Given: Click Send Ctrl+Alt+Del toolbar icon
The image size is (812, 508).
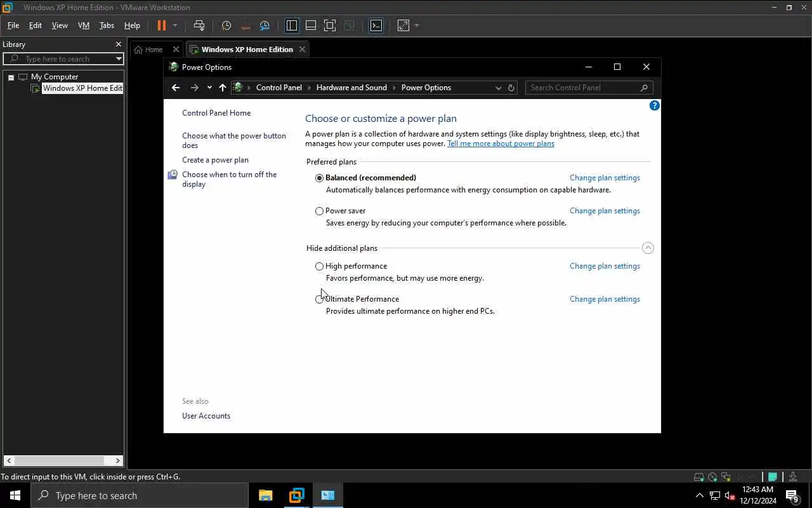Looking at the screenshot, I should 199,25.
